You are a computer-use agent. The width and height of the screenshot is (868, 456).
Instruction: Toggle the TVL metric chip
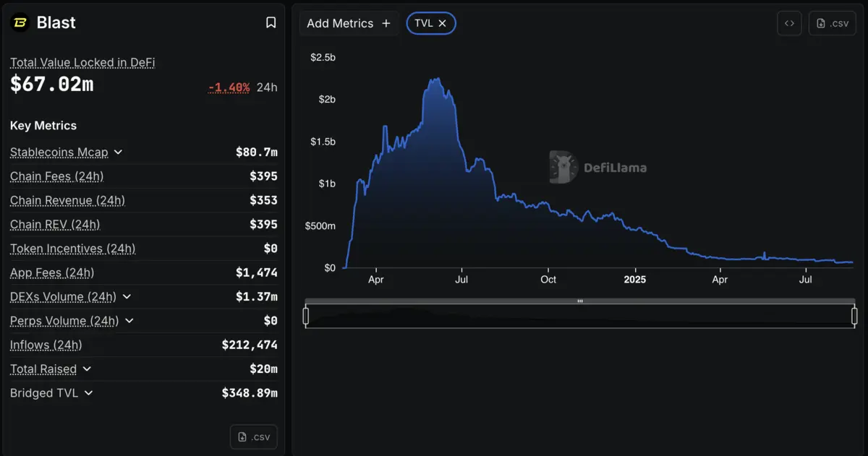[x=424, y=23]
